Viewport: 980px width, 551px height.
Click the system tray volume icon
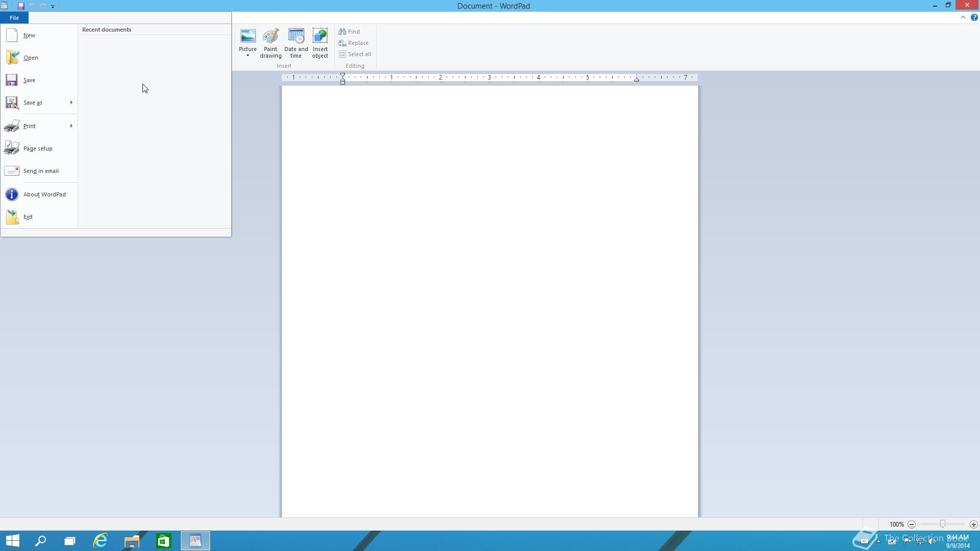click(x=932, y=541)
